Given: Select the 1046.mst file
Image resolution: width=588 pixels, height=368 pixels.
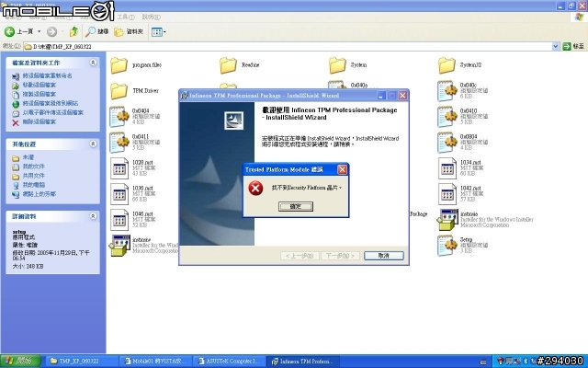Looking at the screenshot, I should pyautogui.click(x=133, y=219).
